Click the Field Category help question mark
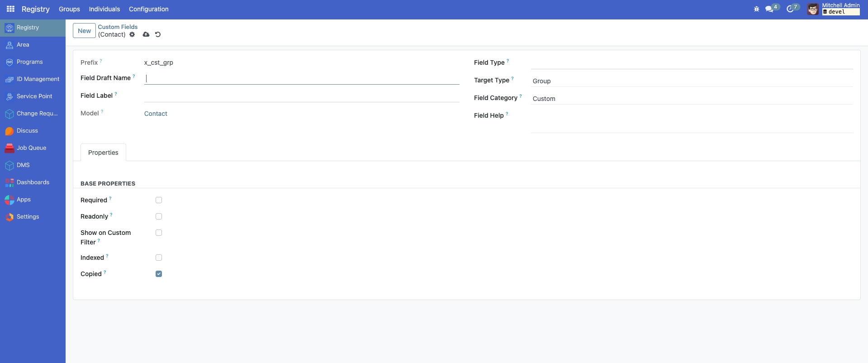Screen dimensions: 868x363 pos(521,96)
